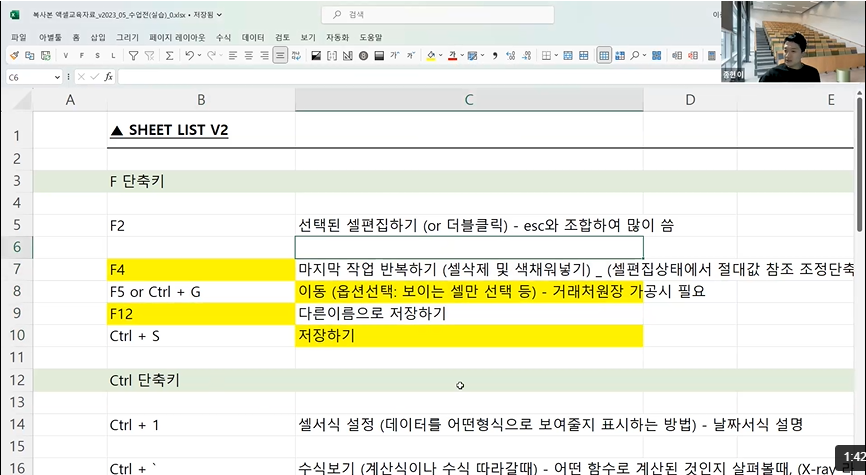Click the Format Painter icon in toolbar
Screen dimensions: 866x475
[14, 55]
